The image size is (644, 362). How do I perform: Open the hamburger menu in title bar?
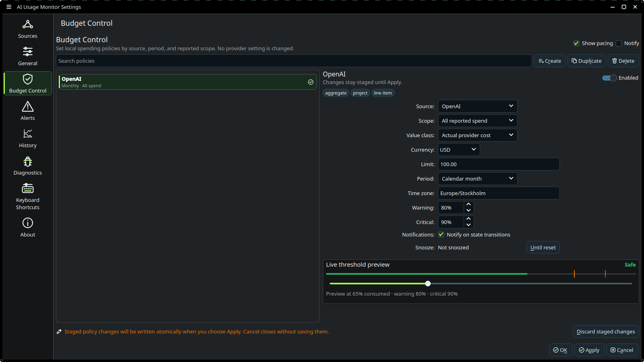tap(9, 7)
